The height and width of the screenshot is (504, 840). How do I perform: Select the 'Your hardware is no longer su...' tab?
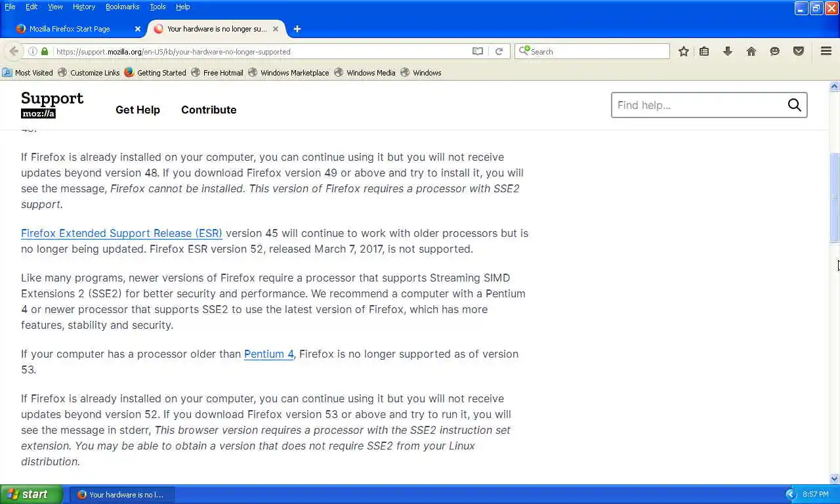pyautogui.click(x=217, y=29)
